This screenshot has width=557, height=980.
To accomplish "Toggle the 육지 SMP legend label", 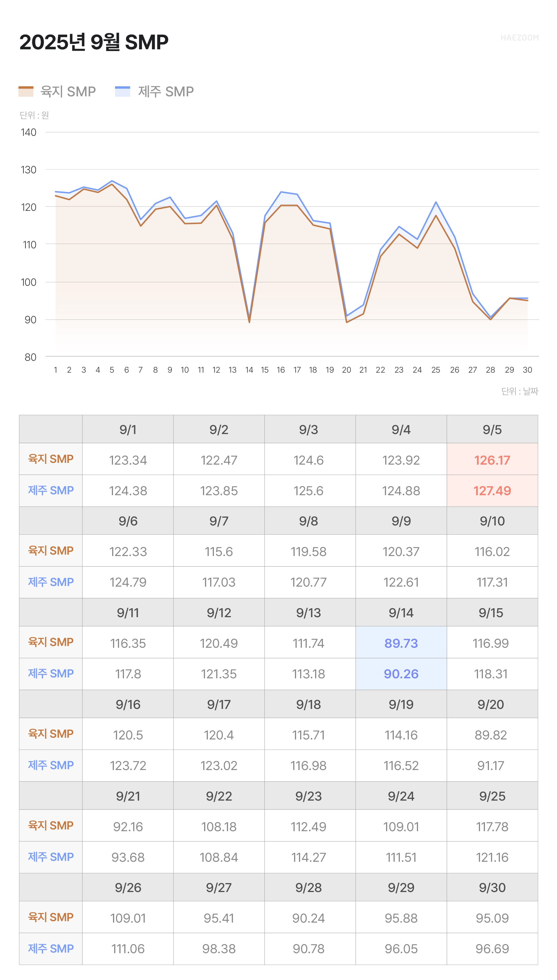I will [x=68, y=91].
